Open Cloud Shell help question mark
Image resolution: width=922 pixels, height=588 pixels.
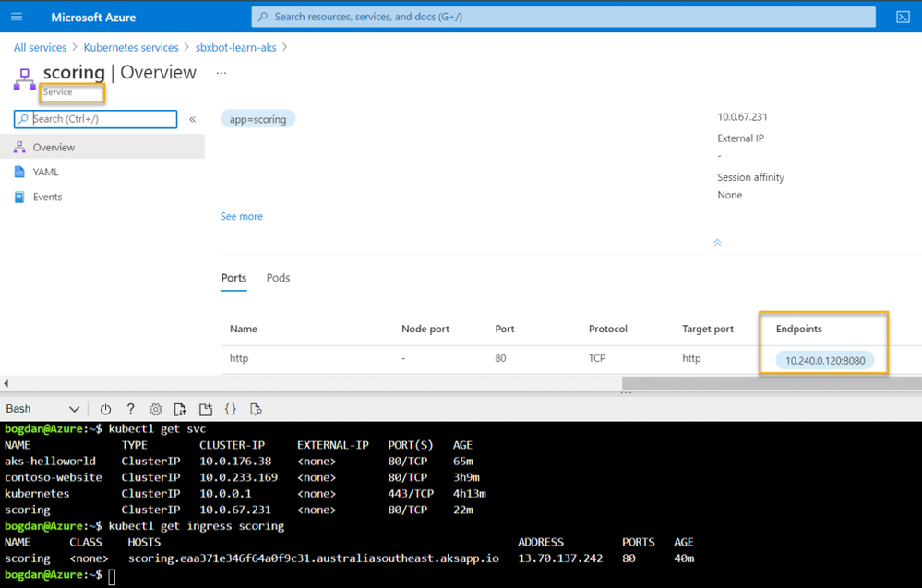point(130,409)
